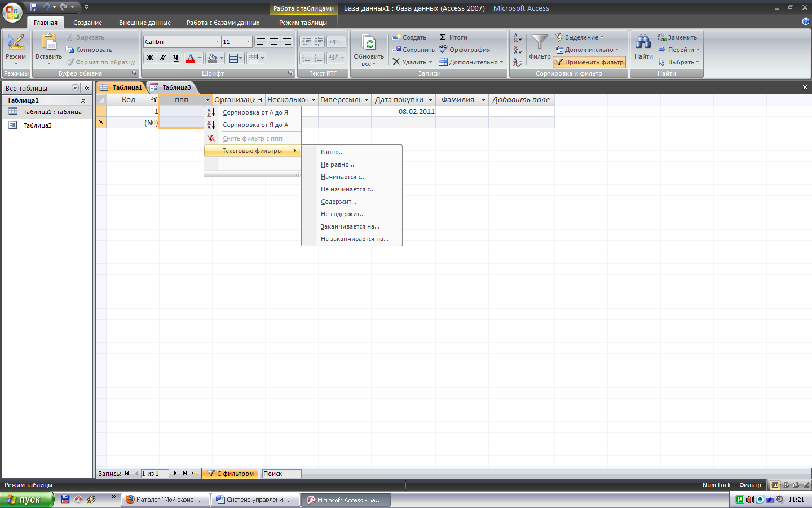The width and height of the screenshot is (812, 508).
Task: Click sort descending Я-A ribbon icon
Action: click(x=518, y=50)
